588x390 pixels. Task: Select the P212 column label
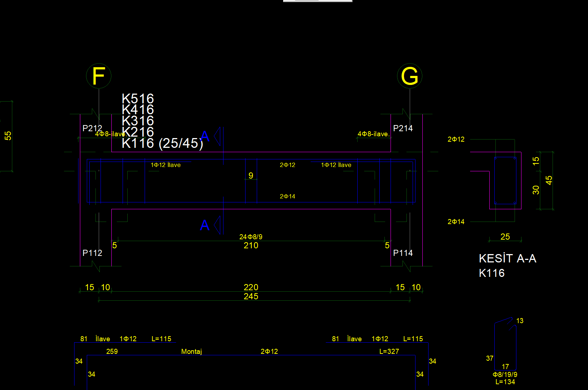click(92, 128)
